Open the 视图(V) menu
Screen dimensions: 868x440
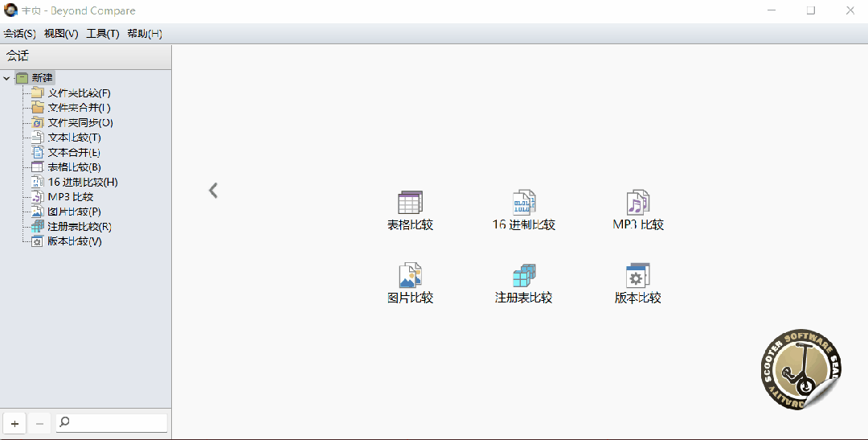pos(61,34)
